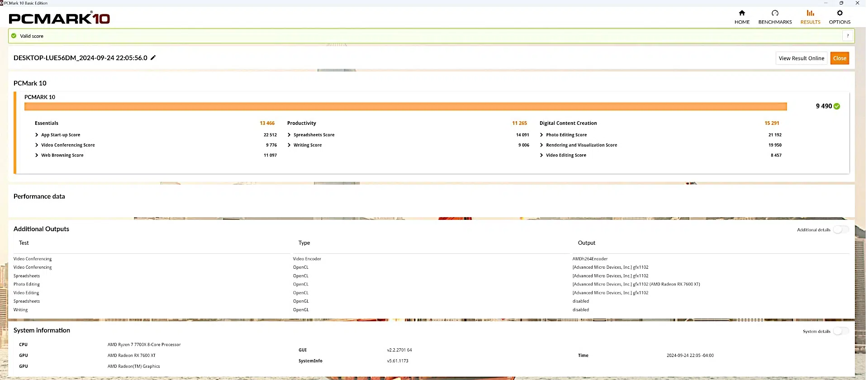Click the Home house icon
Viewport: 868px width, 380px height.
coord(742,13)
